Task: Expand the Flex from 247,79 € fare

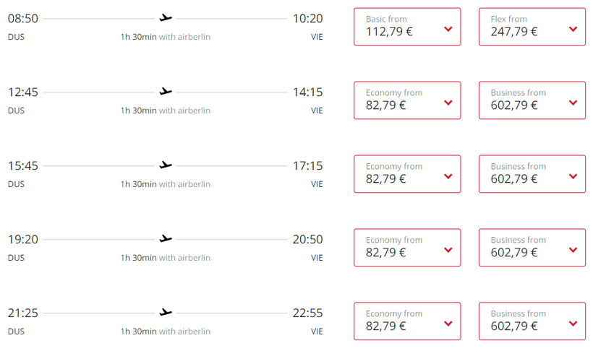Action: pos(532,27)
